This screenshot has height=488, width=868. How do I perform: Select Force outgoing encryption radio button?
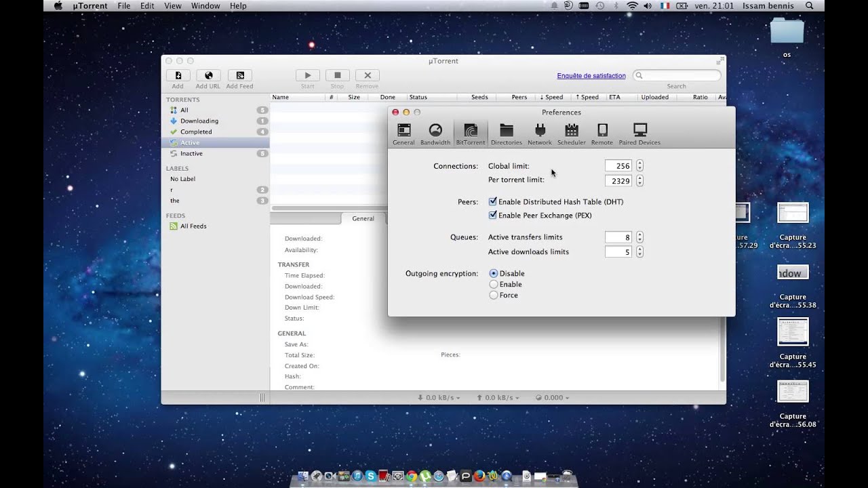(494, 295)
